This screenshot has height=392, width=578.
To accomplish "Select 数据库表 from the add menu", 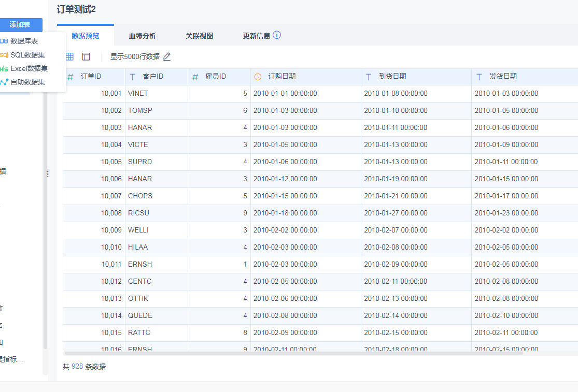I will point(24,41).
